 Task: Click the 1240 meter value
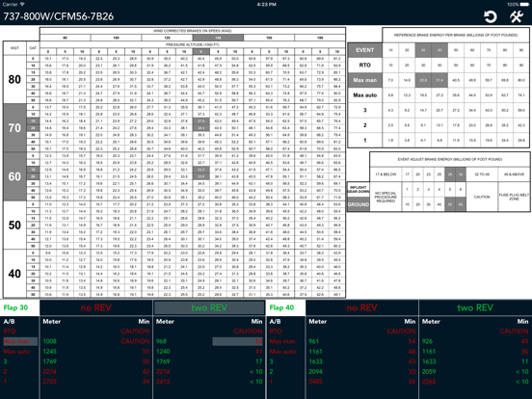(x=163, y=352)
